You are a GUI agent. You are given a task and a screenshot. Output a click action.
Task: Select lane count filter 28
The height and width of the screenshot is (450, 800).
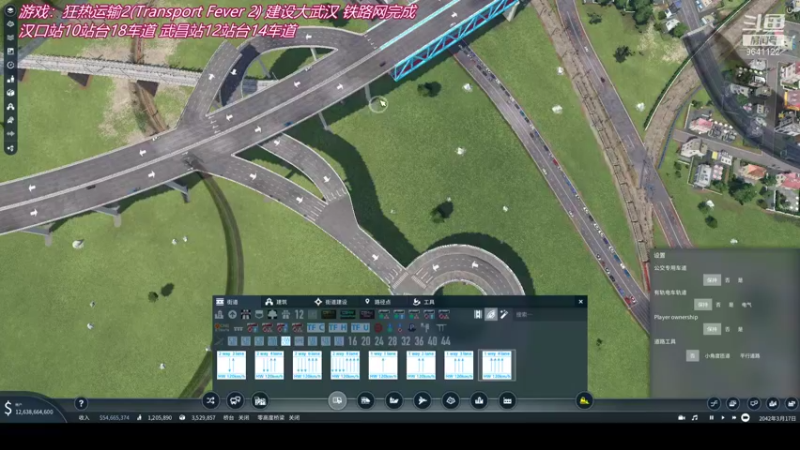coord(392,341)
